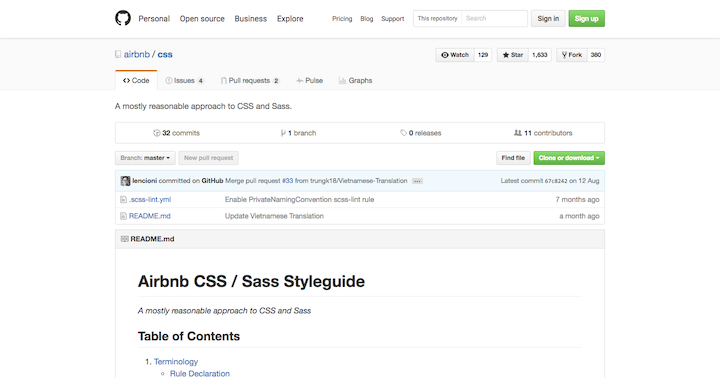Open the airbnb owner link
The height and width of the screenshot is (378, 720).
pyautogui.click(x=137, y=54)
